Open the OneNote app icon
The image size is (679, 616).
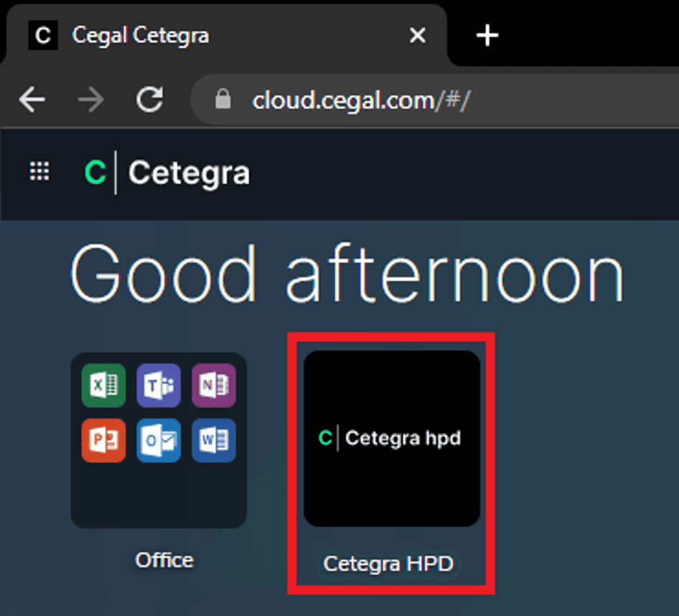pyautogui.click(x=213, y=386)
